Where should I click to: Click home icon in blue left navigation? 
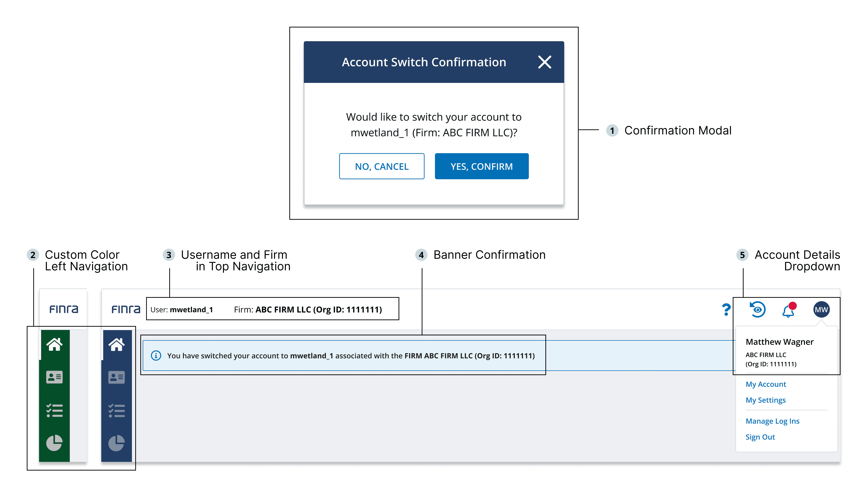point(116,344)
